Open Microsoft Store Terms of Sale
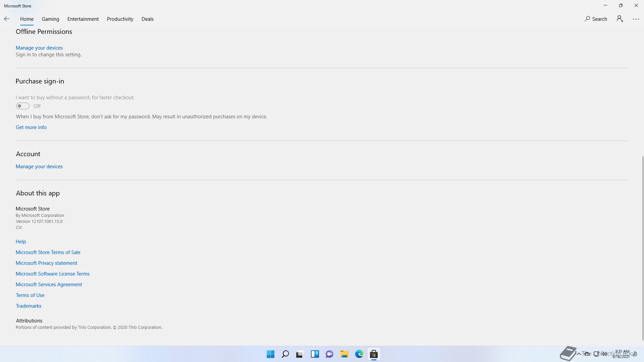This screenshot has width=644, height=362. pos(48,252)
